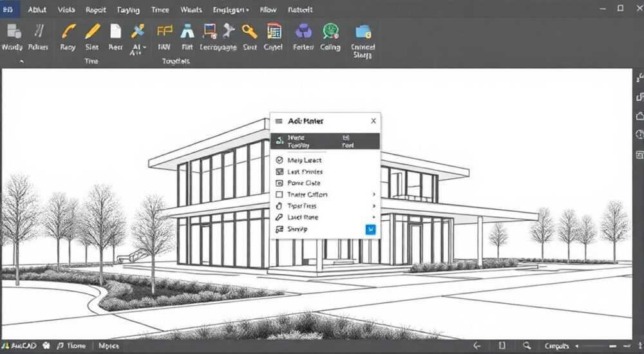The image size is (644, 354).
Task: Select the orange curved Reoy tool icon
Action: (68, 31)
